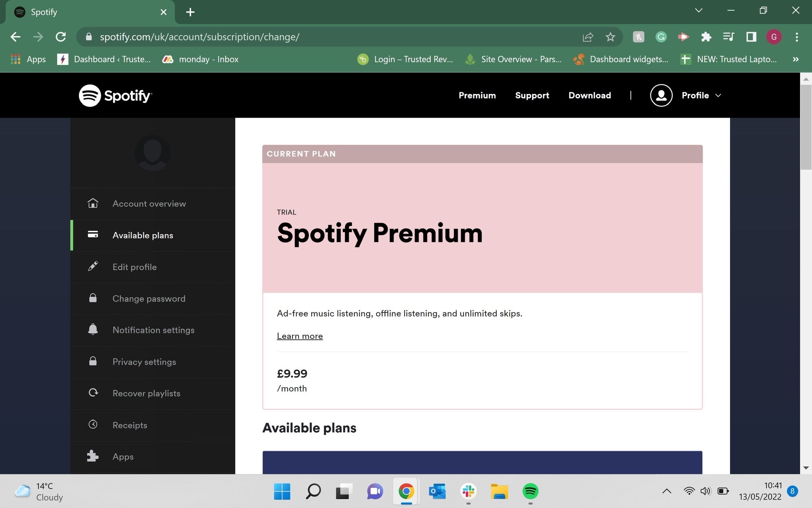Open the media control playlist icon

click(728, 37)
